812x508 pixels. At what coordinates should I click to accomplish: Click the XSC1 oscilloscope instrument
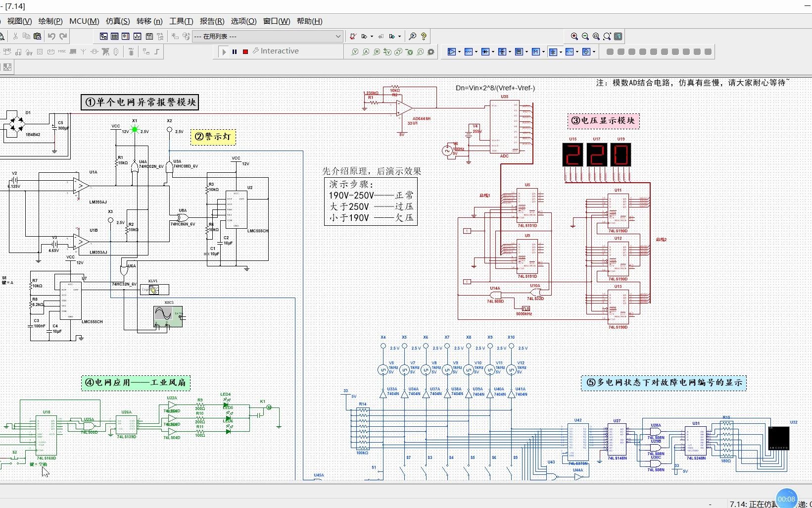tap(168, 316)
